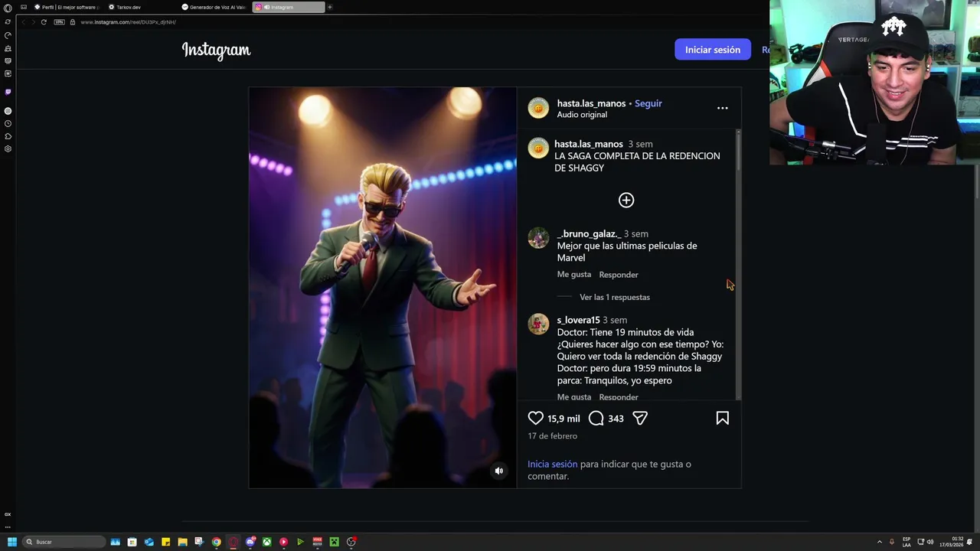This screenshot has width=980, height=551.
Task: Click Inicia sesión link below the post
Action: [x=552, y=465]
